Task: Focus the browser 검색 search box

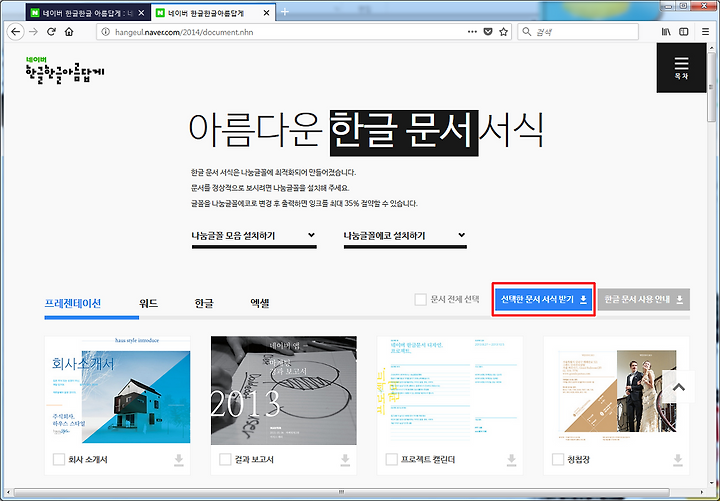Action: 579,32
